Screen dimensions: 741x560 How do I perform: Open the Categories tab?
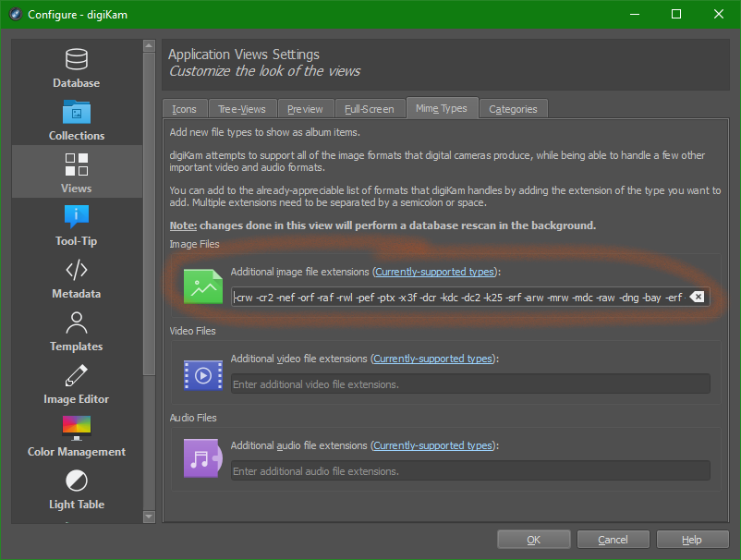coord(513,109)
